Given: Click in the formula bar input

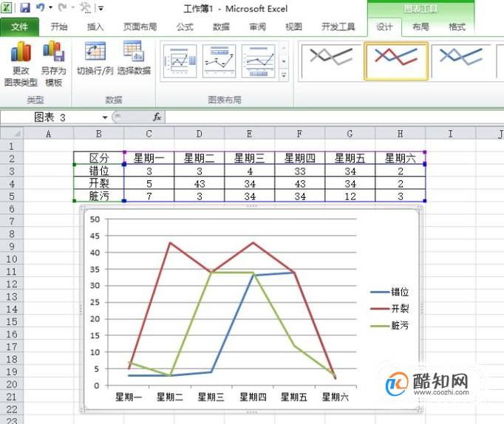Looking at the screenshot, I should point(334,117).
